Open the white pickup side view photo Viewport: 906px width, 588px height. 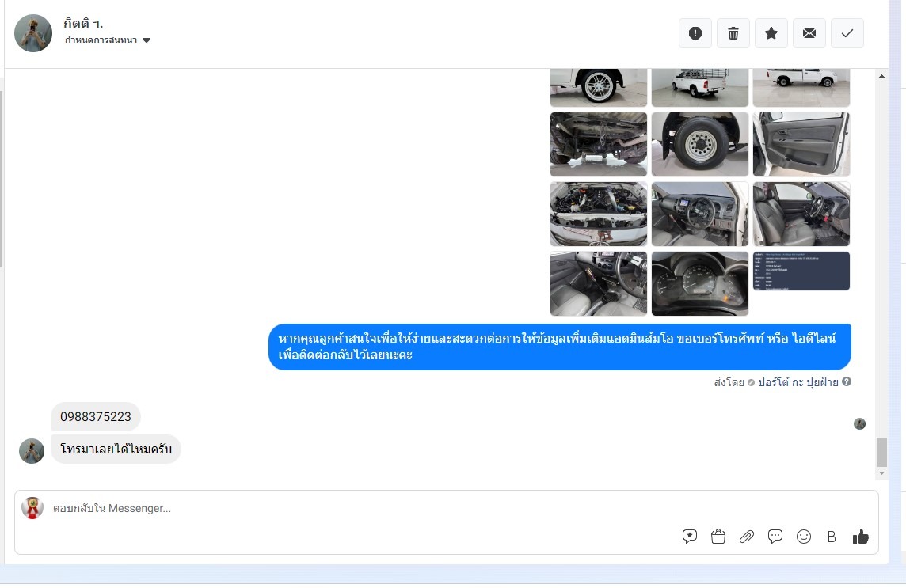tap(801, 88)
